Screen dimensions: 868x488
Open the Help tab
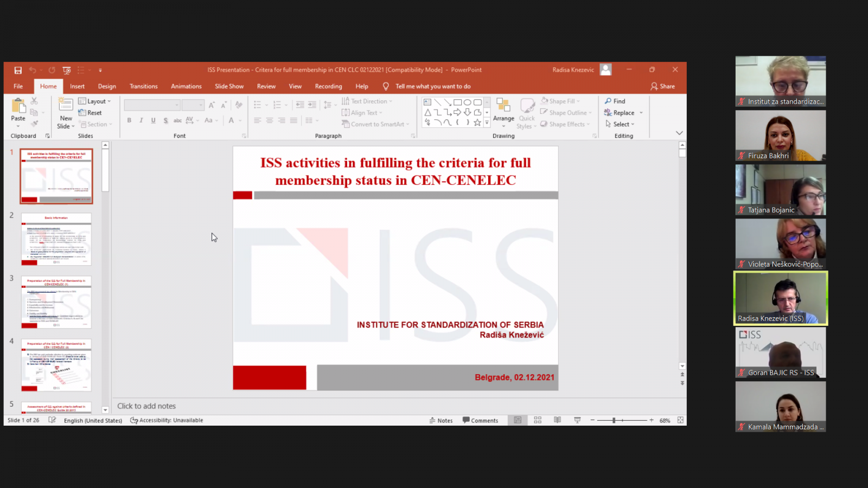click(362, 86)
